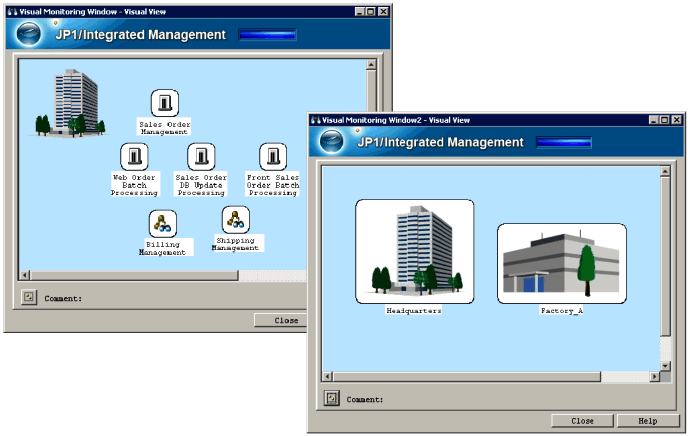
Task: Minimize Visual Monitoring Window2
Action: 654,120
